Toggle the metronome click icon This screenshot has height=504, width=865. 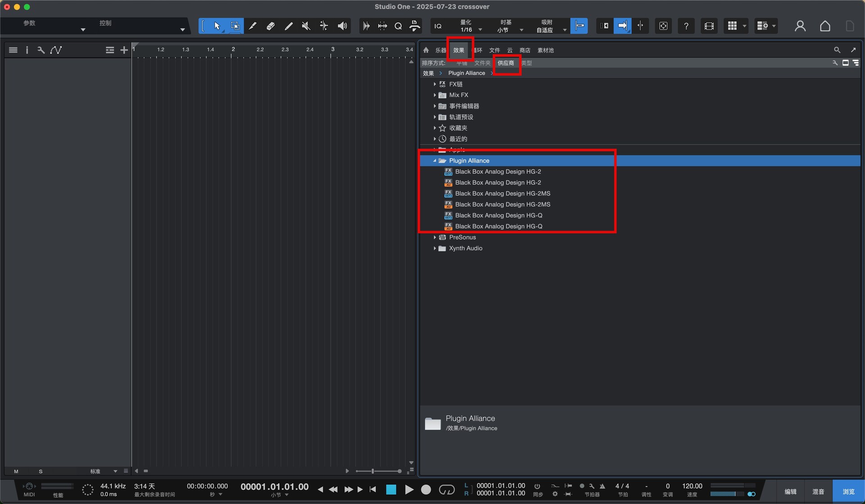(602, 486)
